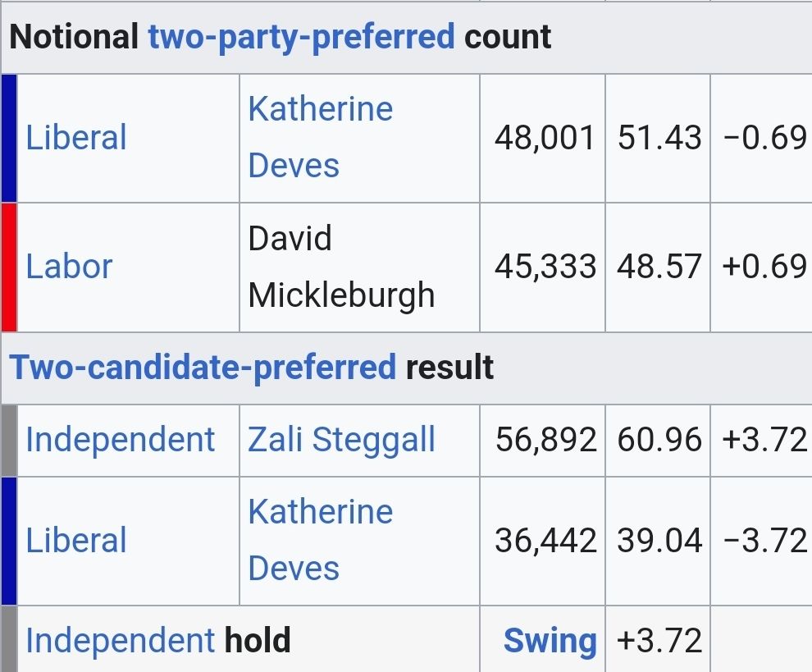Click the 56,892 vote count cell

coord(543,441)
